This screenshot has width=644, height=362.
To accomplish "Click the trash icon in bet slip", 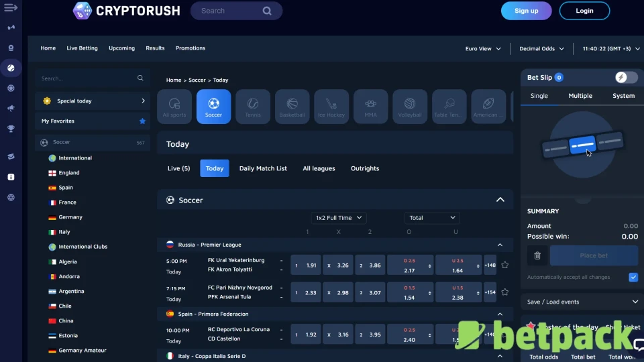I will click(537, 255).
